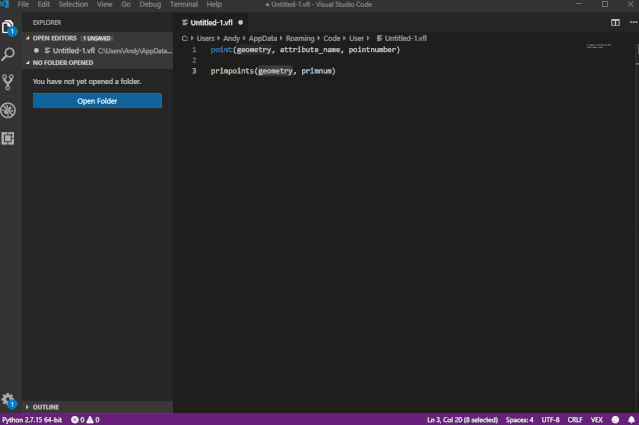This screenshot has height=425, width=639.
Task: Click primnum on line 3
Action: coord(317,71)
